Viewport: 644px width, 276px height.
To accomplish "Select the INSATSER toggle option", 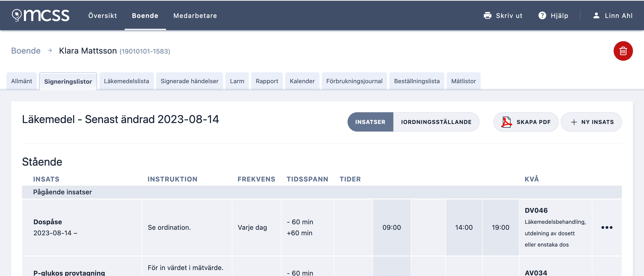I will pos(370,122).
